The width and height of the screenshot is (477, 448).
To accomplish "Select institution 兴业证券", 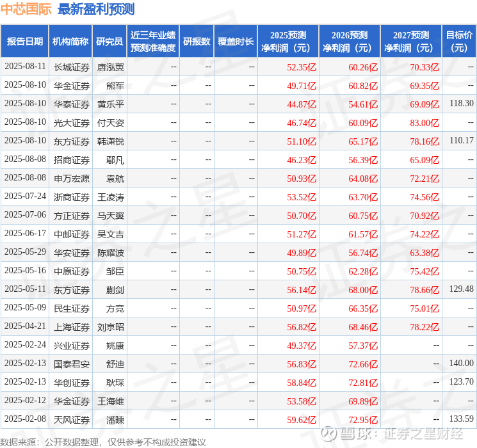I will [x=72, y=345].
